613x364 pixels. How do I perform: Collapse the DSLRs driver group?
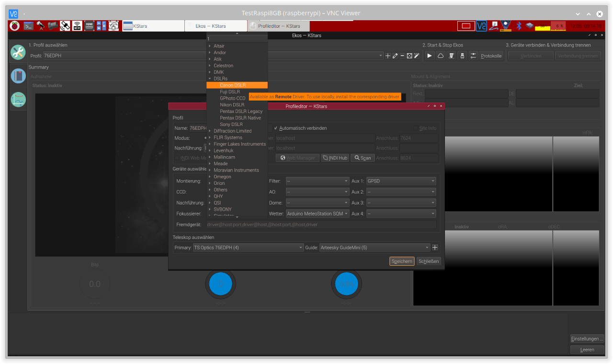210,79
